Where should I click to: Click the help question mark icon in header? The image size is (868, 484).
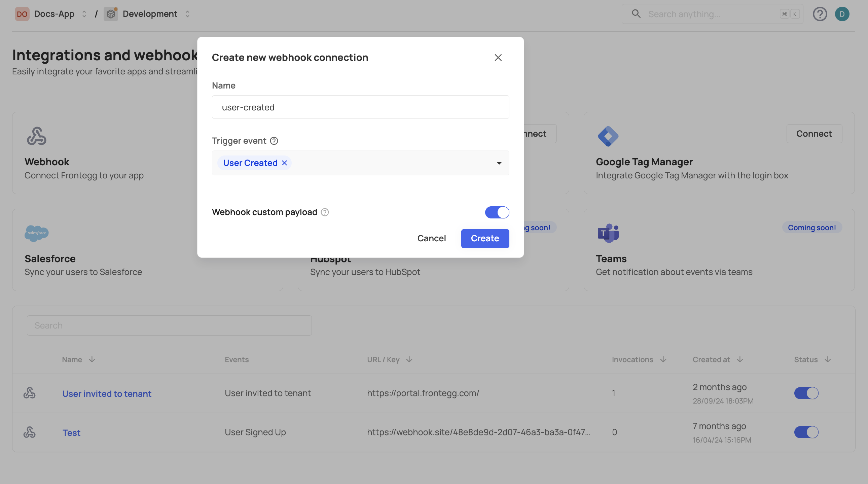pyautogui.click(x=820, y=14)
